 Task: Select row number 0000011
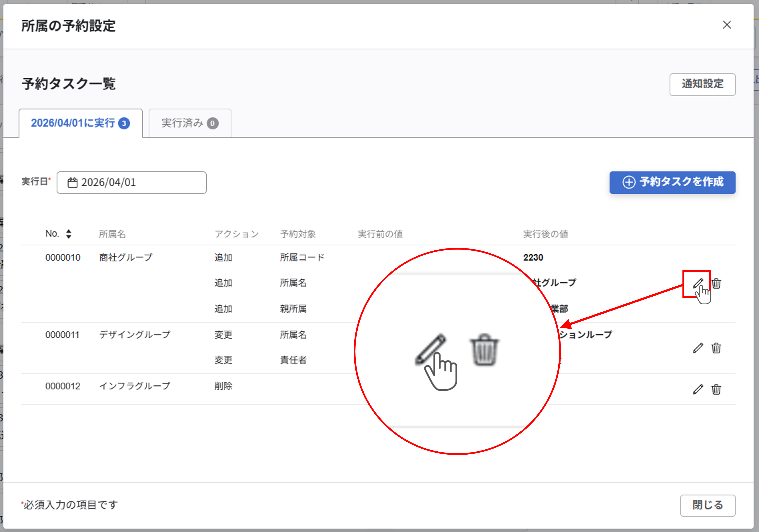click(x=62, y=335)
